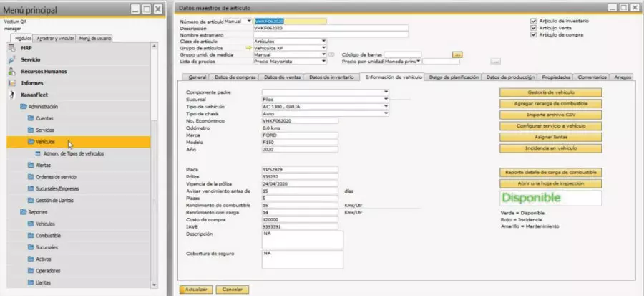Expand Lista de precios dropdown
Viewport: 644px width, 296px height.
pos(324,61)
